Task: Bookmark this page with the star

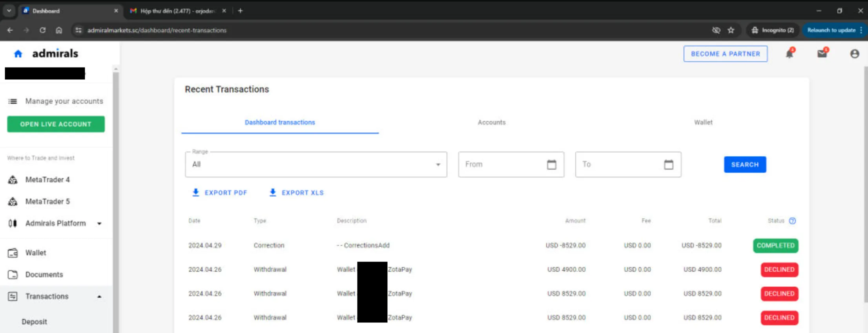Action: (x=731, y=30)
